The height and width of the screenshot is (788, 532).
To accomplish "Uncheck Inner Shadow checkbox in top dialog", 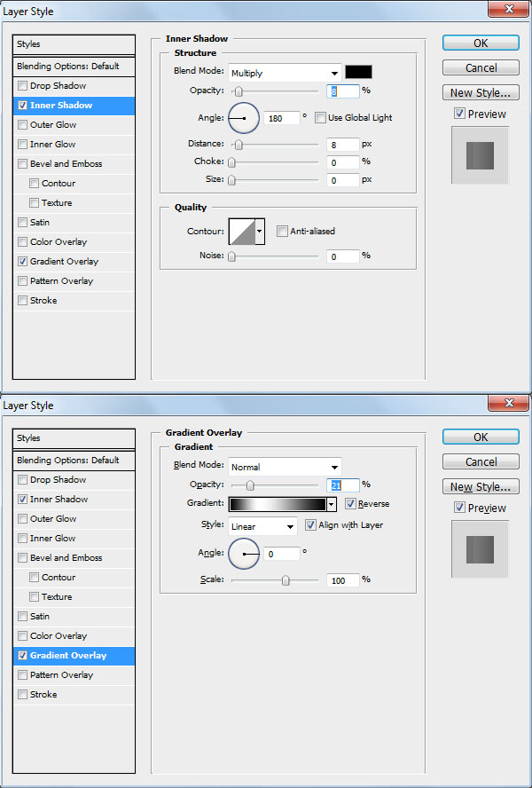I will click(22, 106).
